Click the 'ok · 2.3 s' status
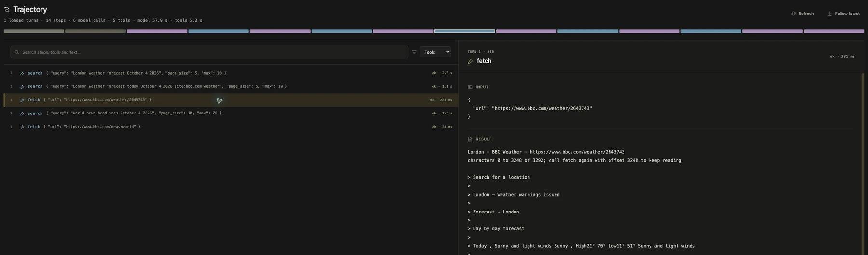This screenshot has width=868, height=255. [x=442, y=73]
